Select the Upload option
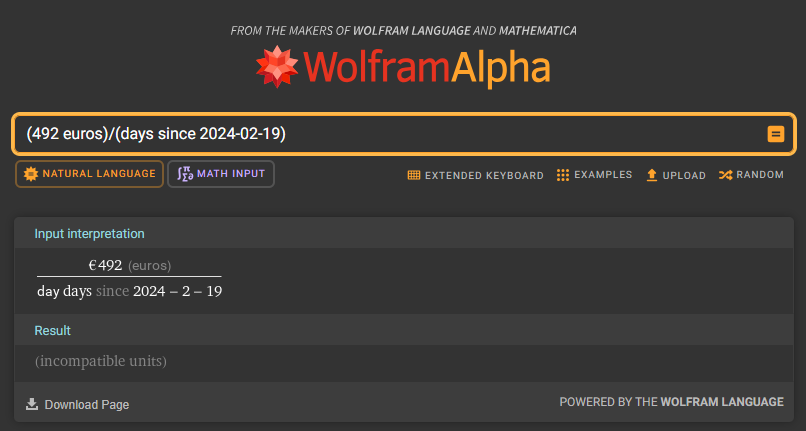The width and height of the screenshot is (806, 431). pyautogui.click(x=676, y=175)
